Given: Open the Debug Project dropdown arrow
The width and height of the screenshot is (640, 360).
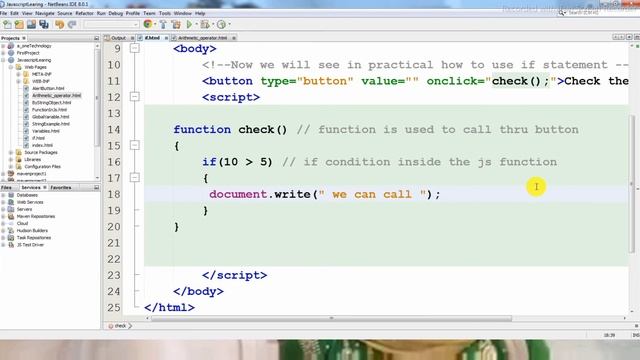Looking at the screenshot, I should tap(213, 24).
